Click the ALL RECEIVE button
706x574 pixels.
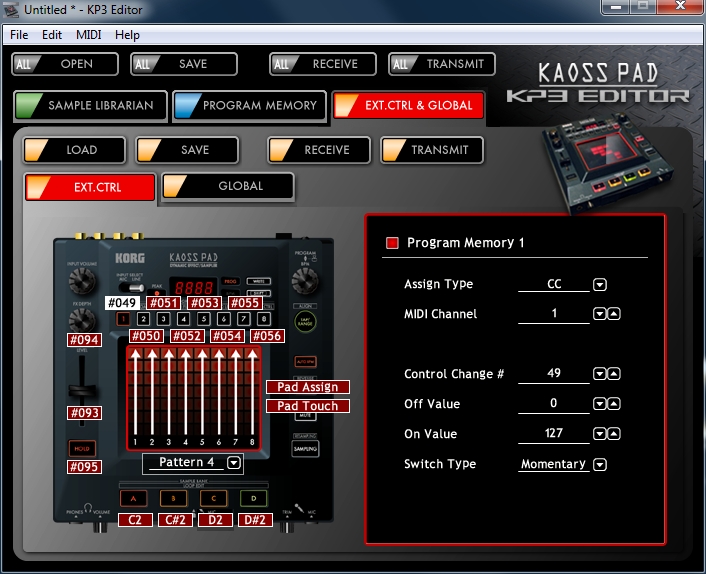[323, 64]
